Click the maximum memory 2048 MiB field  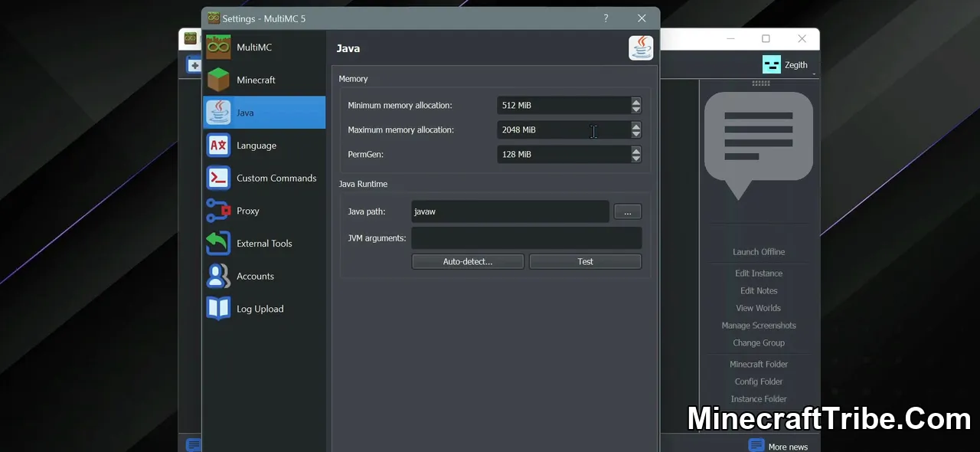(x=563, y=129)
